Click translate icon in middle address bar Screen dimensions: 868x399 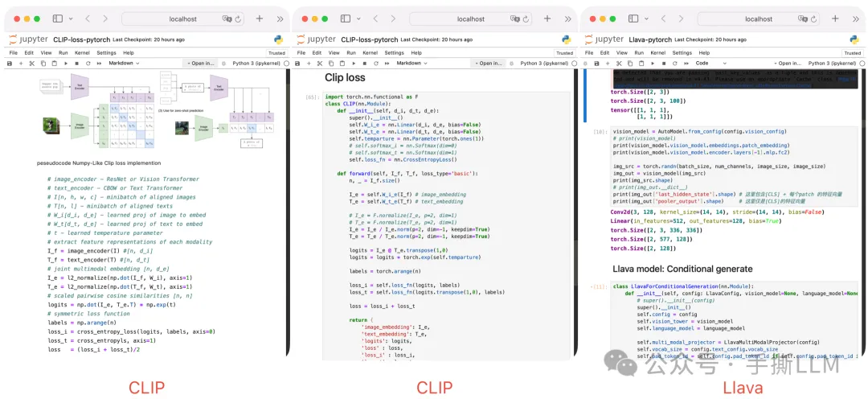(515, 19)
